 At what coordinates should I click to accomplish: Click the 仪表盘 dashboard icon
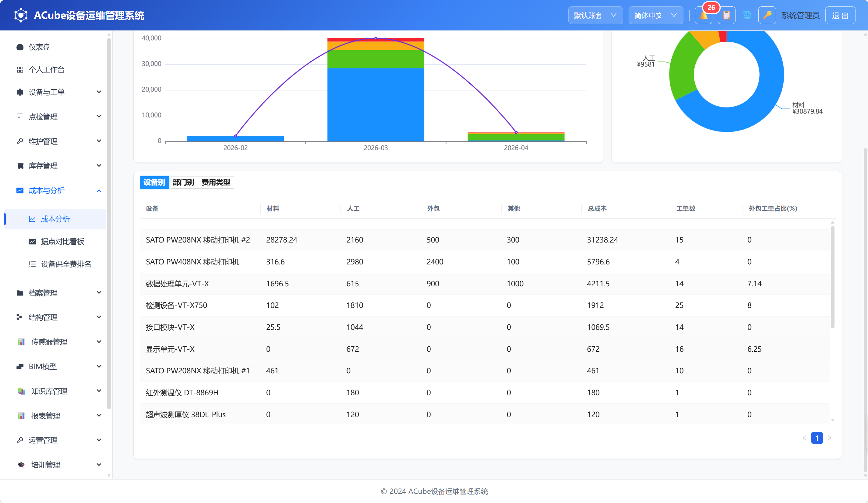point(20,47)
